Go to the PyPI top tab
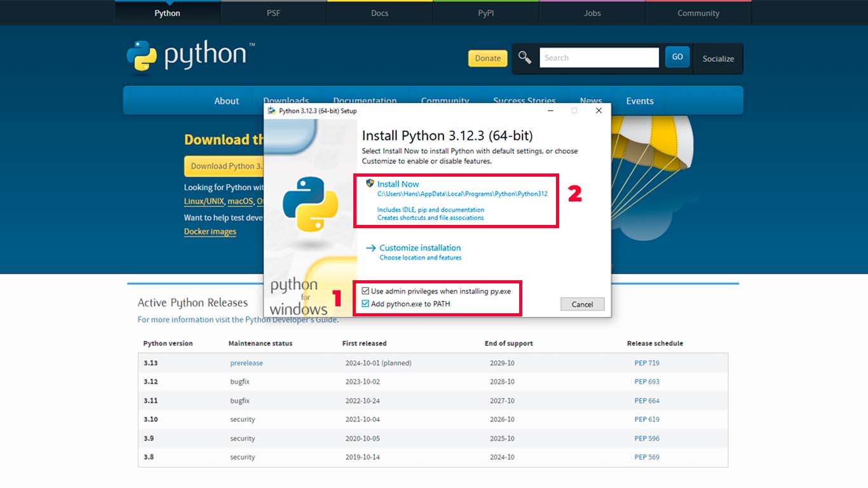This screenshot has width=868, height=488. (x=485, y=13)
